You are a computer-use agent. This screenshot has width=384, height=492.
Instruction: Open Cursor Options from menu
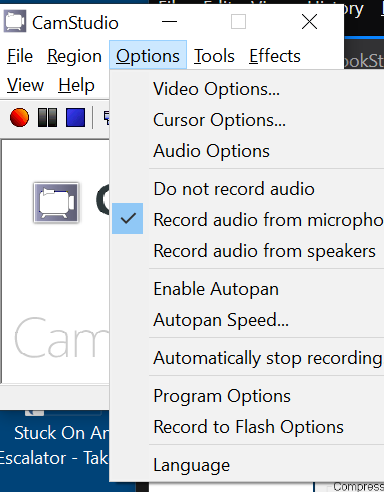click(x=248, y=120)
